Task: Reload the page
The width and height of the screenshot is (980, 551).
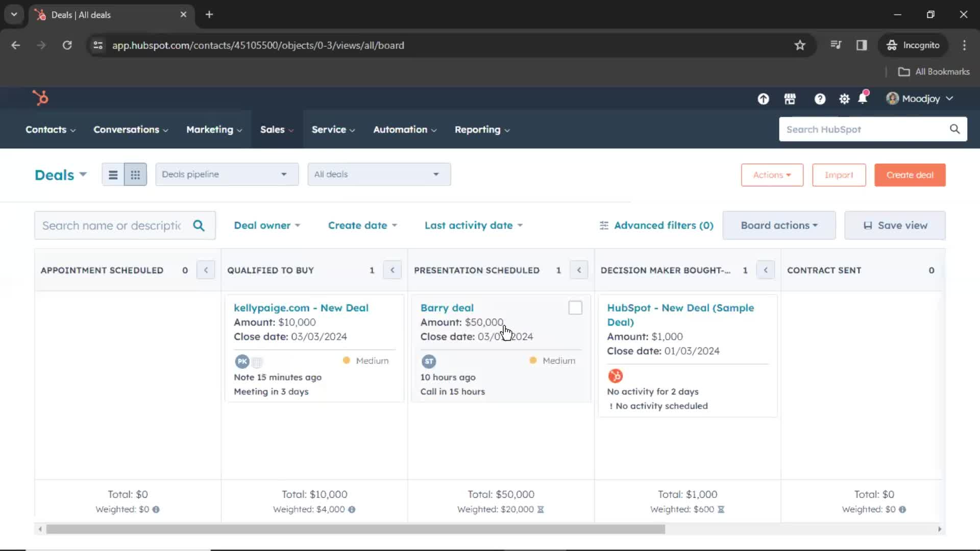Action: tap(67, 45)
